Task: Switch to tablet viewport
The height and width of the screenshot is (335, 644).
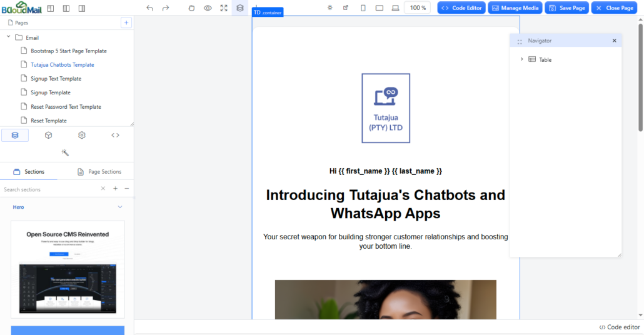Action: (380, 7)
